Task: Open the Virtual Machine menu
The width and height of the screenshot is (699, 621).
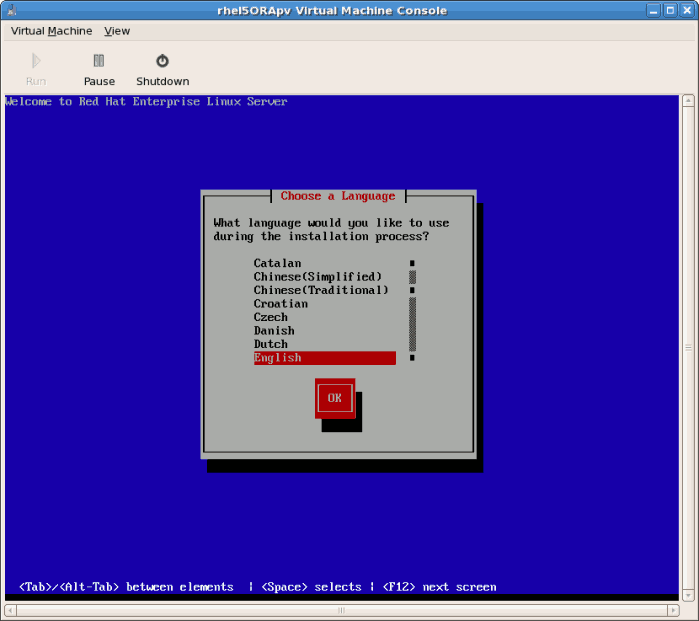Action: pos(51,31)
